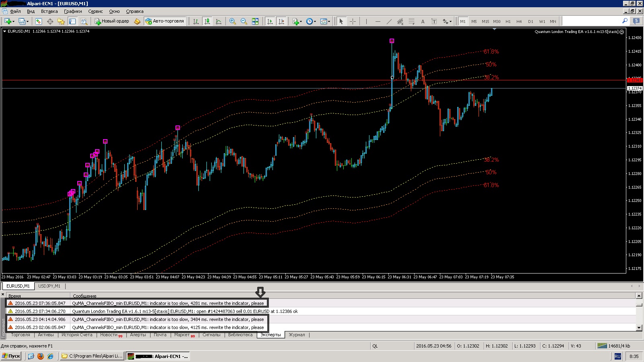Open the Файл menu
Screen dimensions: 644x362
[15, 11]
